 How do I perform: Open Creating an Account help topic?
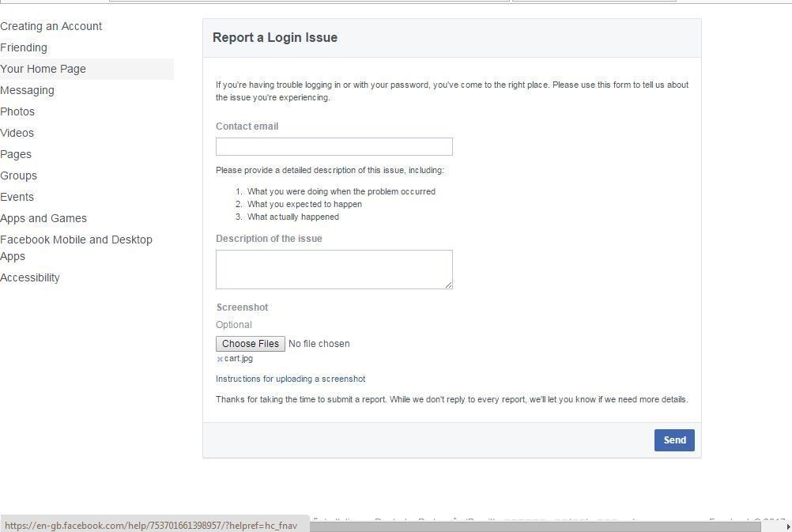click(51, 26)
